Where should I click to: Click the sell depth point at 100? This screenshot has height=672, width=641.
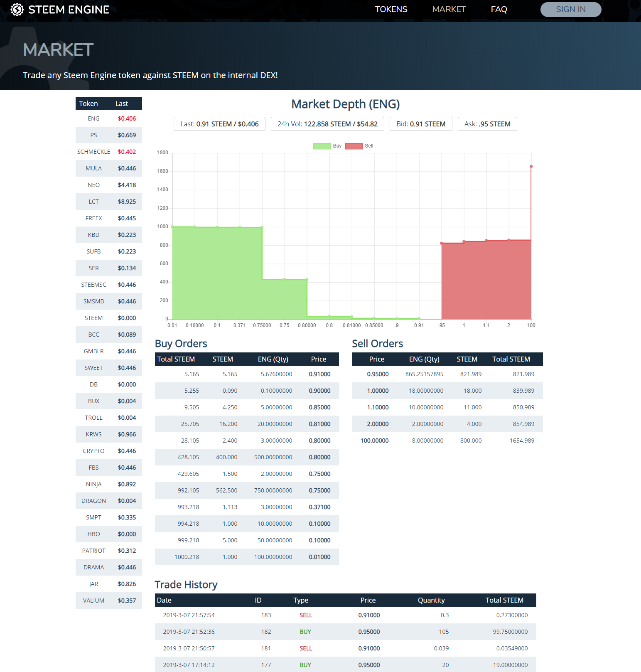click(x=531, y=167)
